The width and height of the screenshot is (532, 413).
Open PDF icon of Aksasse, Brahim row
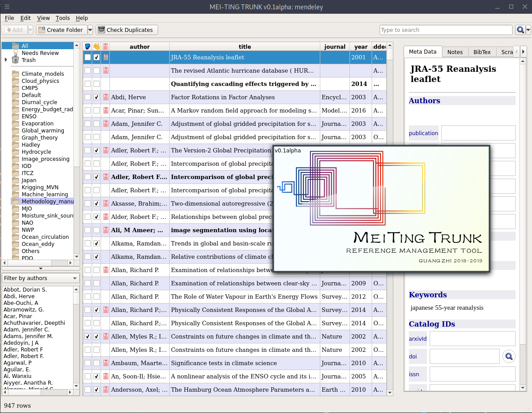pos(105,203)
